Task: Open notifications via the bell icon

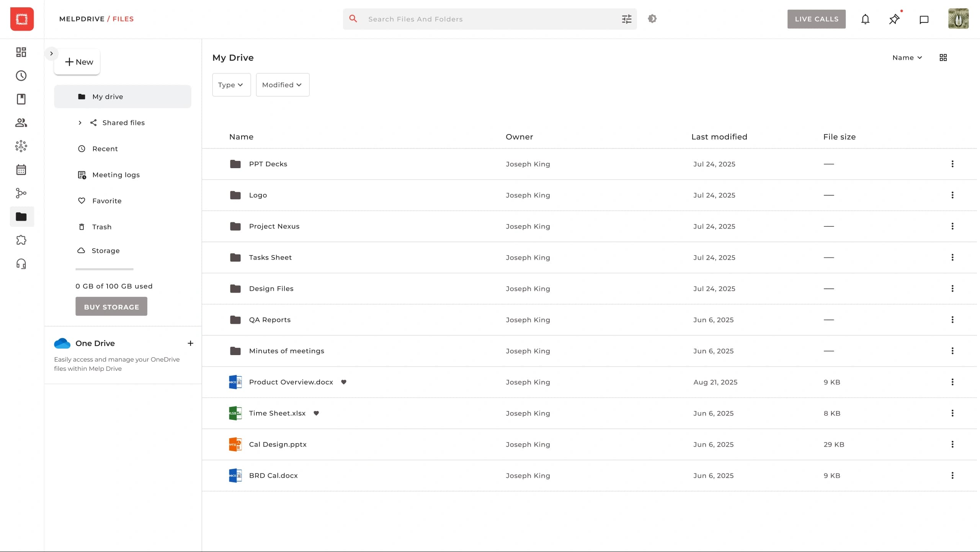Action: (865, 19)
